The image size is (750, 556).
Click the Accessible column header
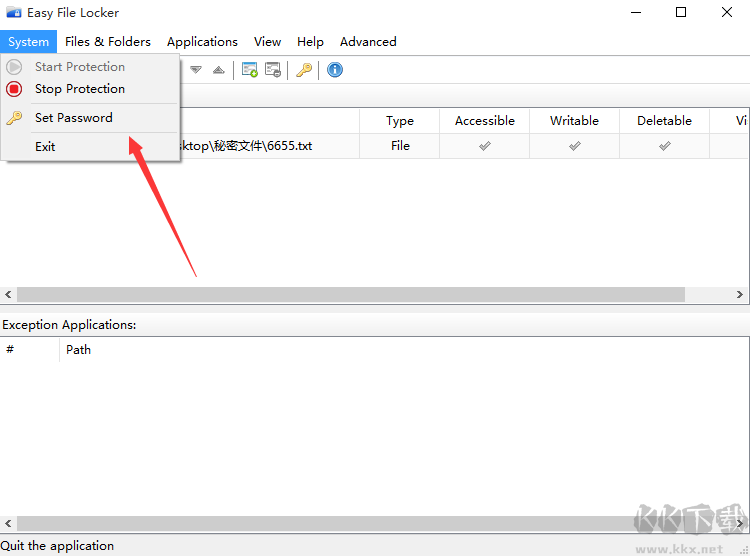[485, 121]
